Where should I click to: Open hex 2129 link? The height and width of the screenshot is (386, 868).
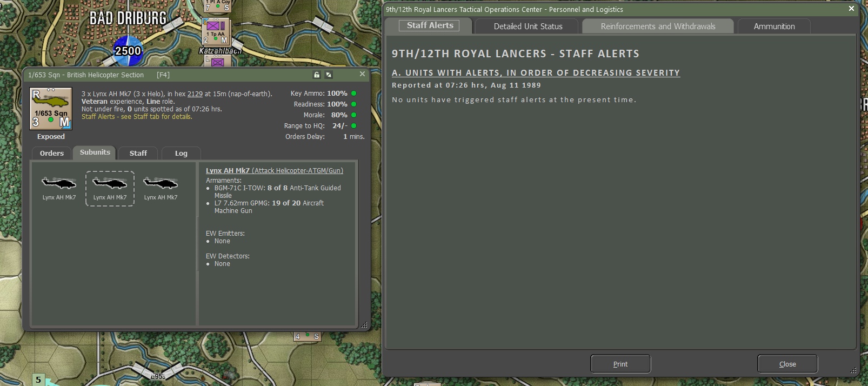(x=195, y=94)
